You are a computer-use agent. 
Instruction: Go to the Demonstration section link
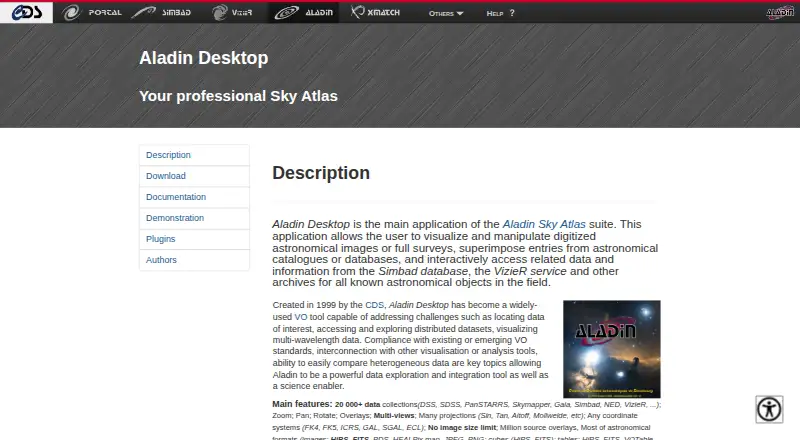tap(194, 218)
